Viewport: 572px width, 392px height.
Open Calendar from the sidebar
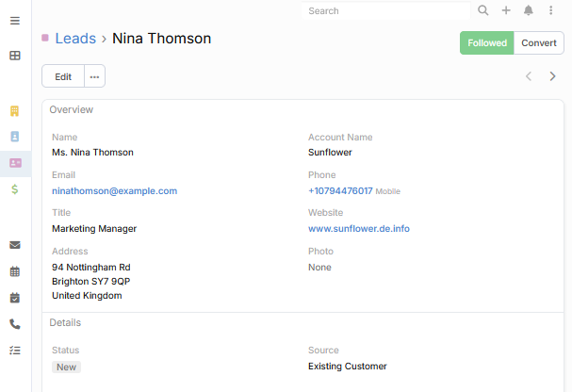pos(15,271)
